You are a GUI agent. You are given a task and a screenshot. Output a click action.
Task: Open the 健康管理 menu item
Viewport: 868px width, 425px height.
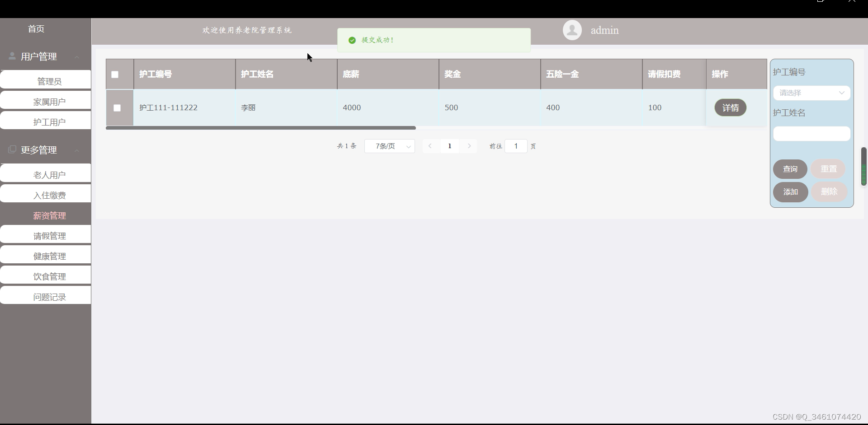(46, 255)
